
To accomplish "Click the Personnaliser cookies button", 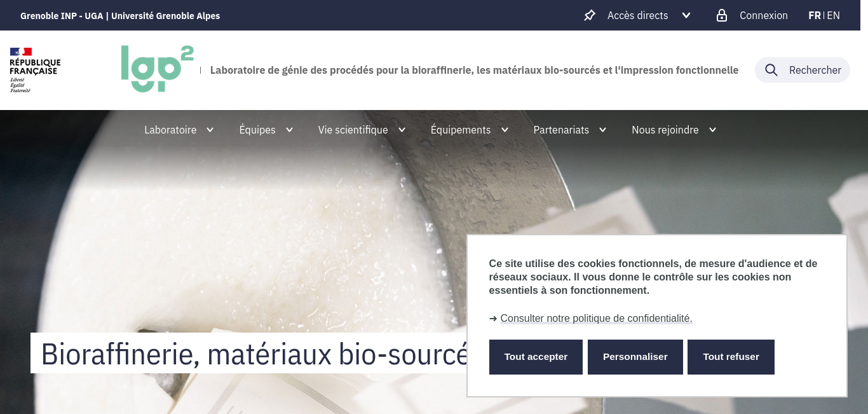I will point(635,357).
